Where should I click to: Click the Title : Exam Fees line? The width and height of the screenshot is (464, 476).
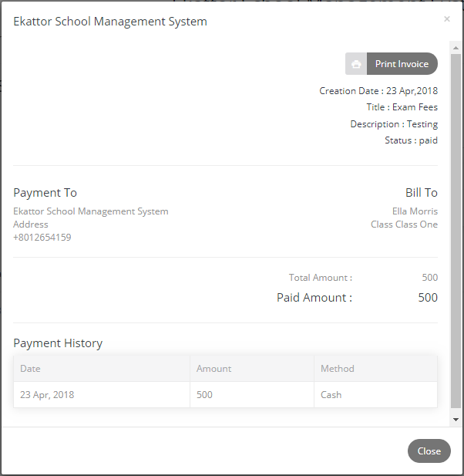pos(402,107)
